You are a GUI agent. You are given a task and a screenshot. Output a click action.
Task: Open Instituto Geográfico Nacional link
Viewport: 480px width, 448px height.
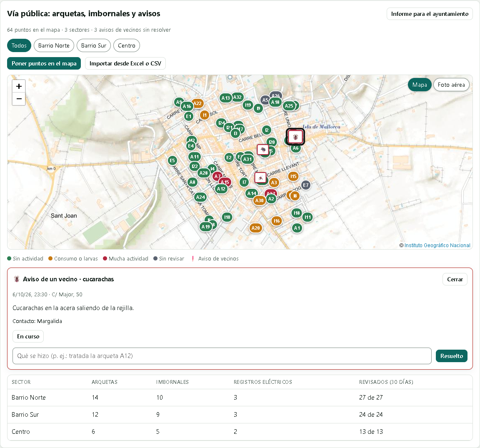tap(437, 245)
